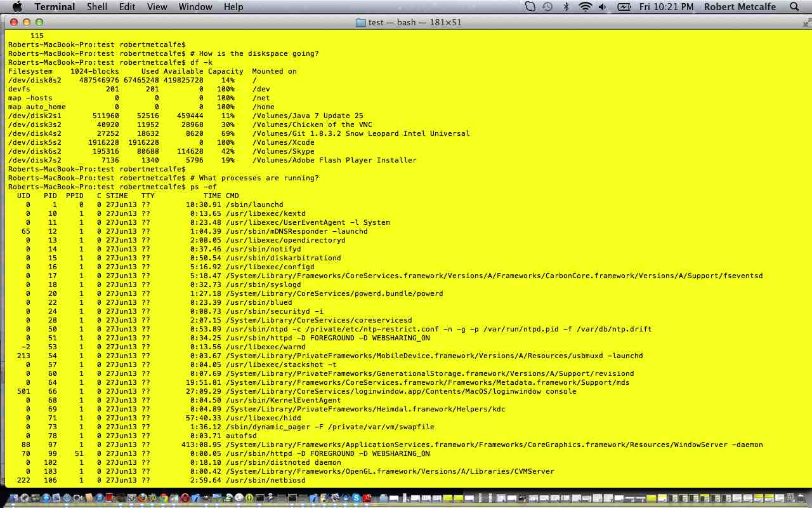Screen dimensions: 812x508
Task: Click the comment 'What processes are running?'
Action: 259,178
